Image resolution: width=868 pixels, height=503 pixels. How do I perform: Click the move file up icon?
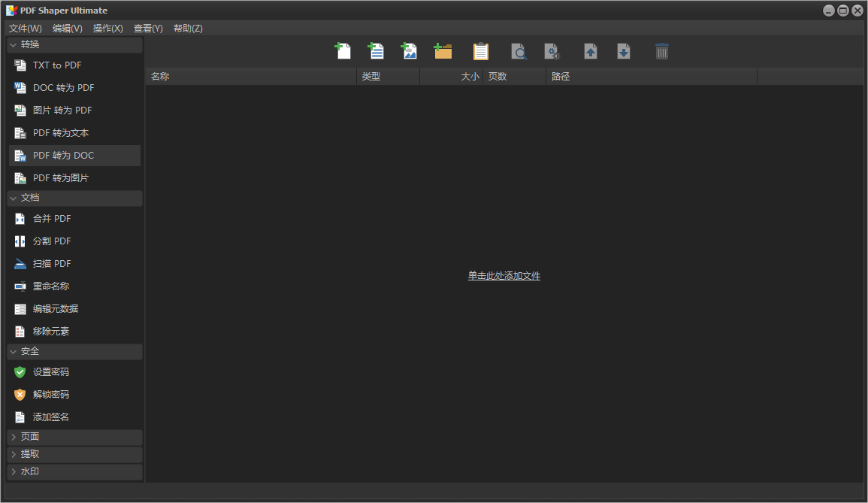591,52
